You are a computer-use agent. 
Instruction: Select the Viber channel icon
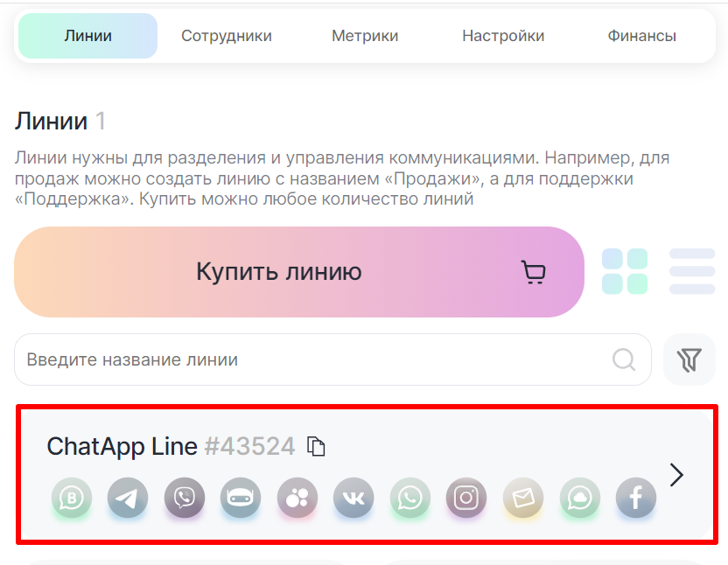pos(184,499)
